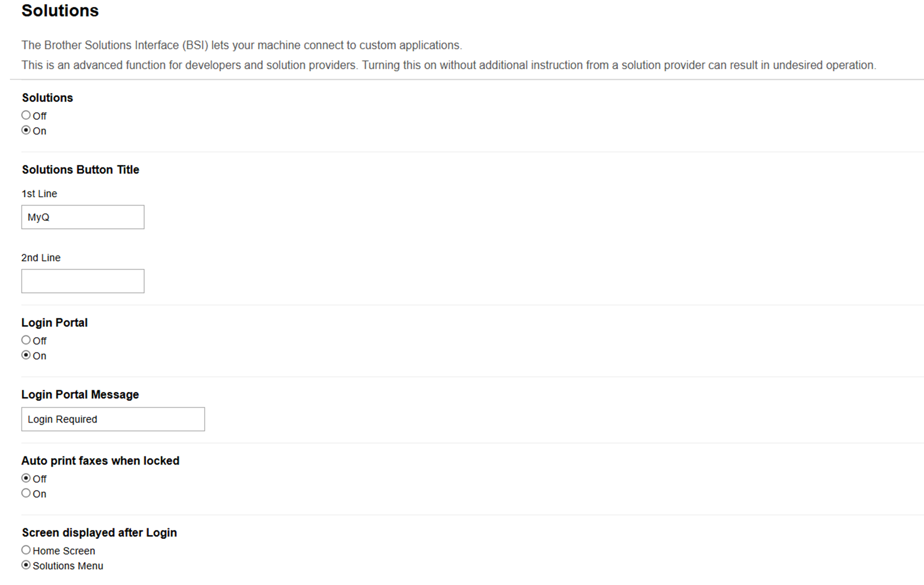Click the Login Portal Message text field

pos(113,419)
